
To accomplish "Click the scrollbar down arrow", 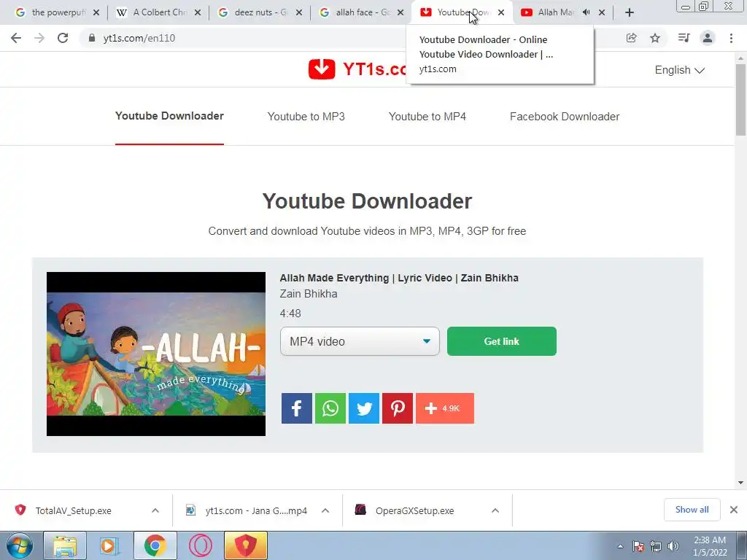I will pyautogui.click(x=740, y=483).
